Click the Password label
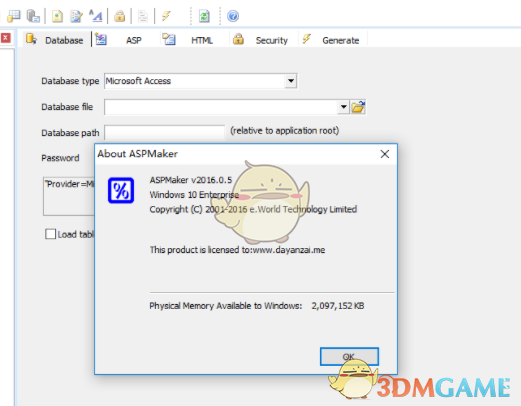 60,158
